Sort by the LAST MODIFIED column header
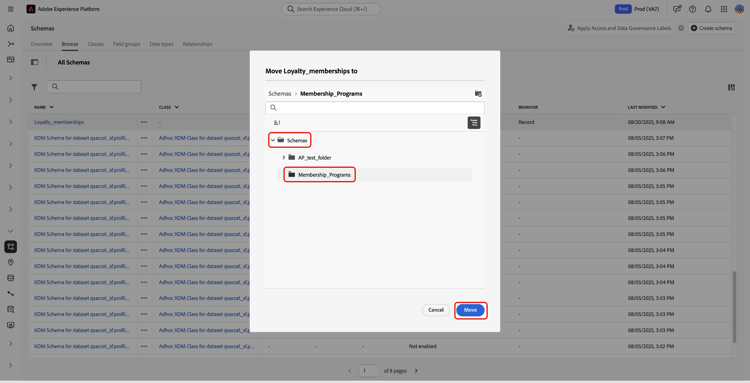Image resolution: width=750 pixels, height=383 pixels. [647, 107]
